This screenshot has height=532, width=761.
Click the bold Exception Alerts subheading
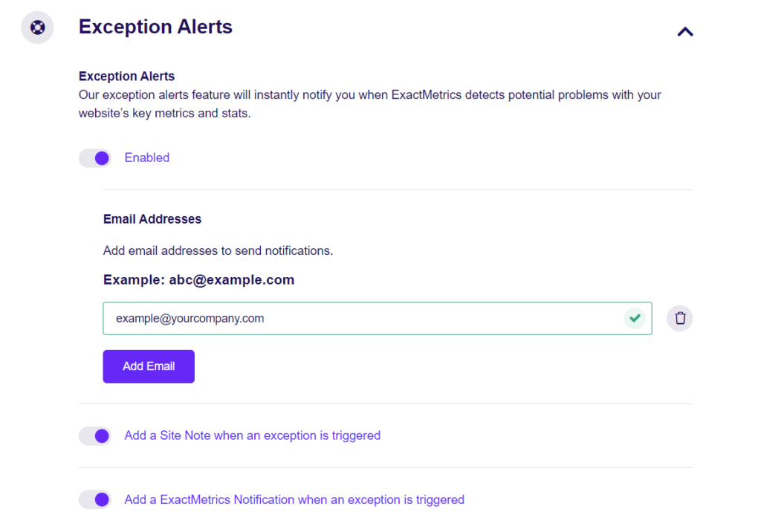(x=126, y=76)
